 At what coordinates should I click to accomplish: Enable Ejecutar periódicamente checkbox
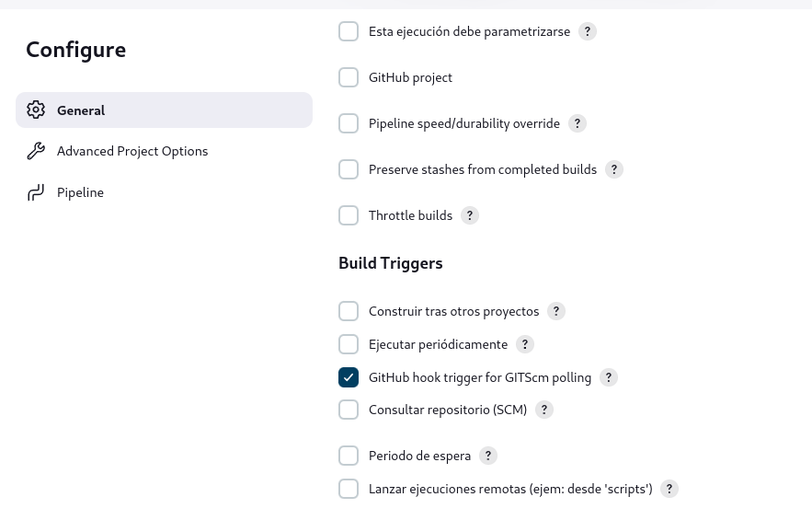pos(349,344)
